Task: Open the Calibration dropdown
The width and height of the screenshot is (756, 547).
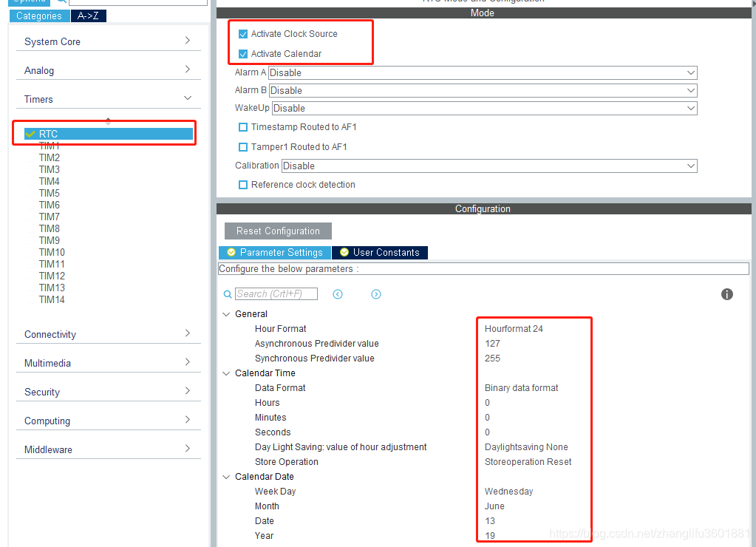Action: (489, 166)
